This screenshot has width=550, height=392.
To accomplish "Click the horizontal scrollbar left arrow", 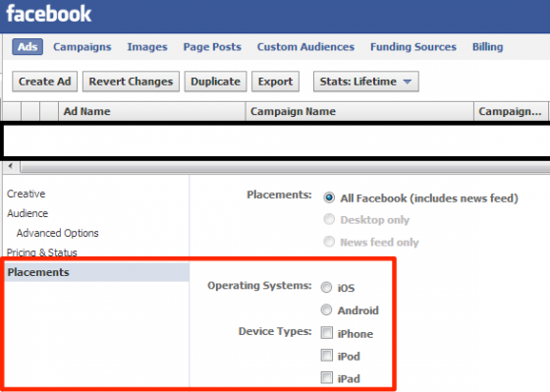I will pos(11,166).
